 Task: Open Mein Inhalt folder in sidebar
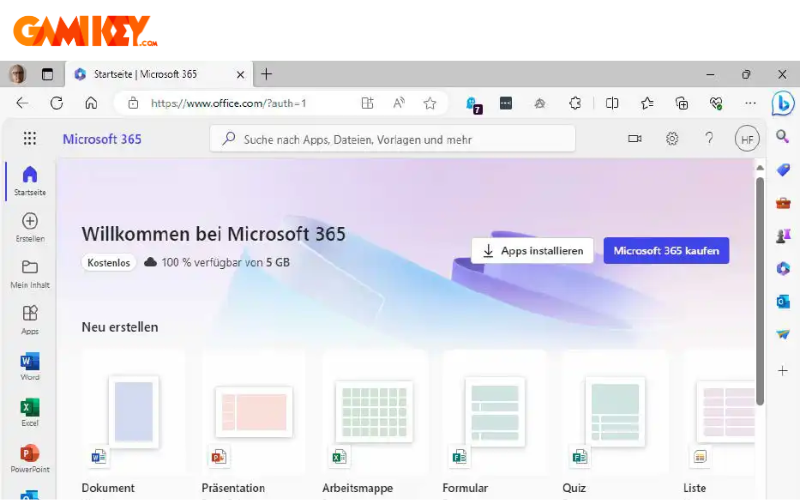(x=30, y=273)
